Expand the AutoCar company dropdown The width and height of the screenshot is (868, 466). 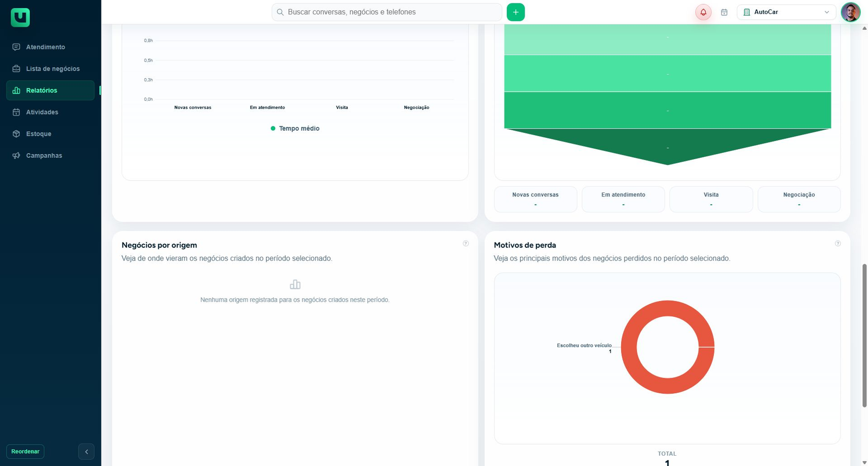786,12
